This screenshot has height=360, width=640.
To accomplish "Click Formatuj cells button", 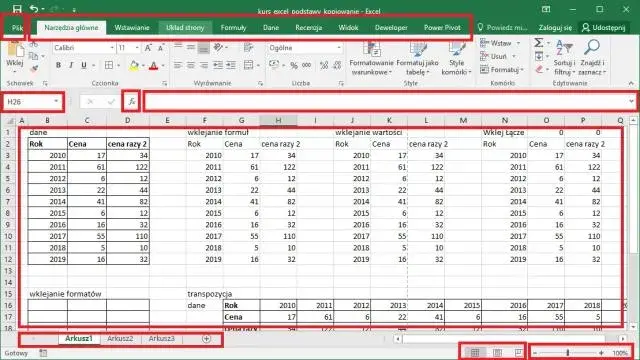I will [x=502, y=70].
